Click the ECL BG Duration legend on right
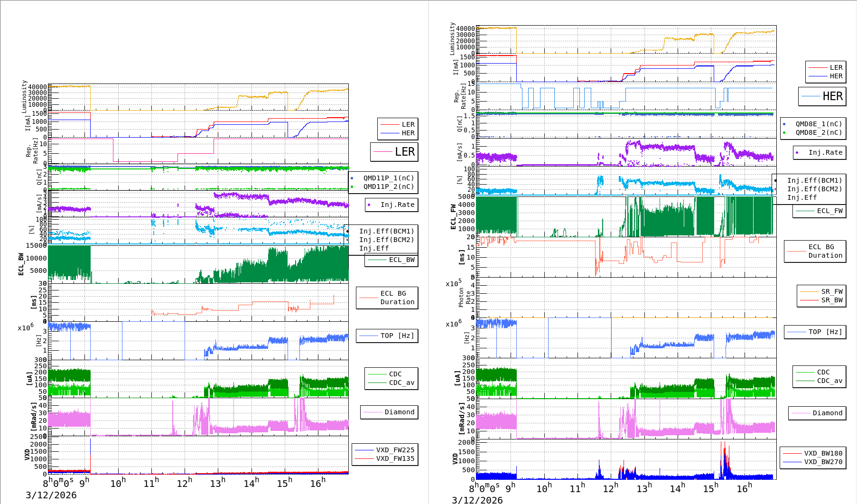 click(x=825, y=251)
